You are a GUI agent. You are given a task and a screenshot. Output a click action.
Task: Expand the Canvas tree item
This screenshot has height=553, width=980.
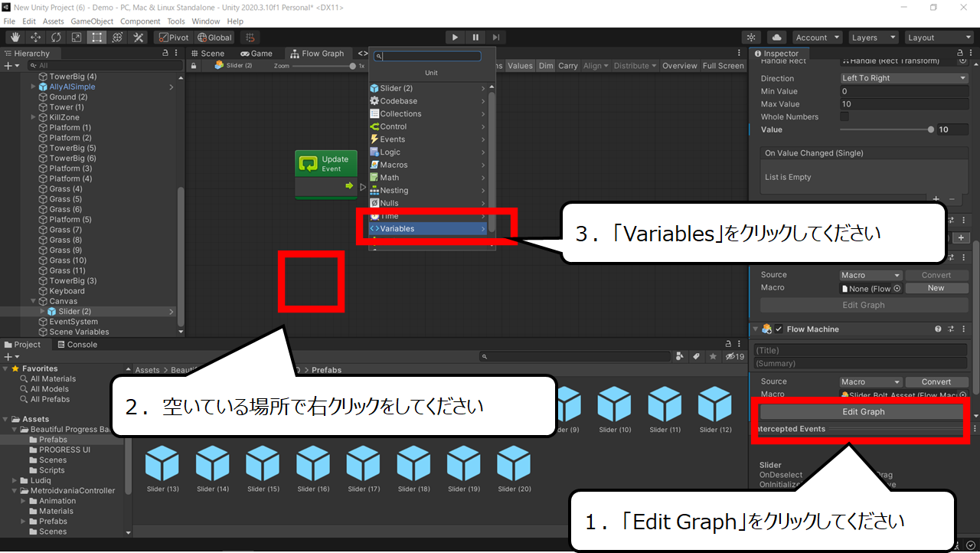(33, 301)
